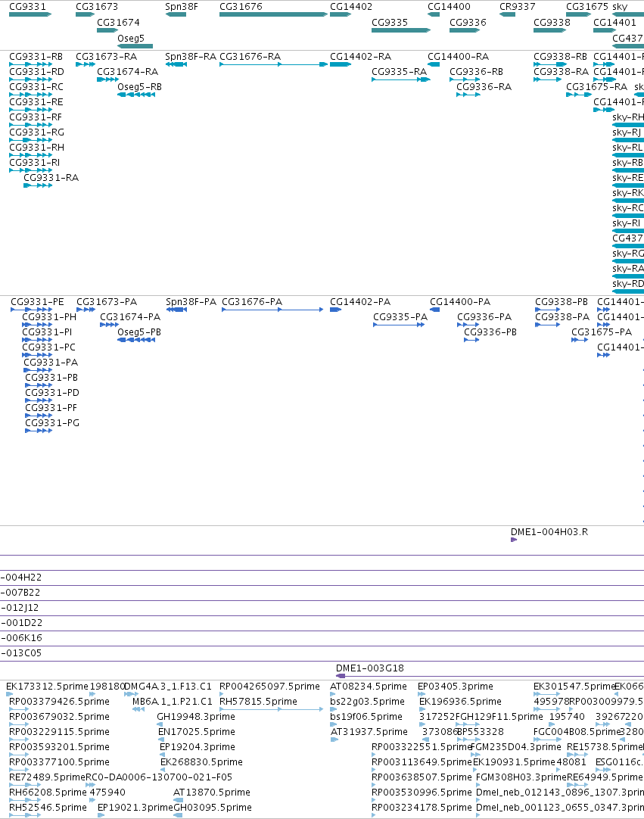Select the AT13870.5prime EST label

pos(212,793)
